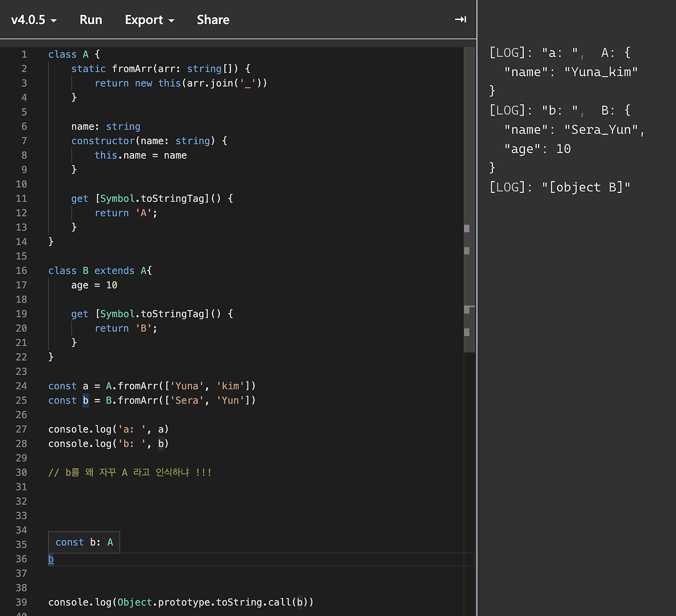Click the "Sera_Yun" value in the log
Image resolution: width=676 pixels, height=616 pixels.
click(600, 129)
